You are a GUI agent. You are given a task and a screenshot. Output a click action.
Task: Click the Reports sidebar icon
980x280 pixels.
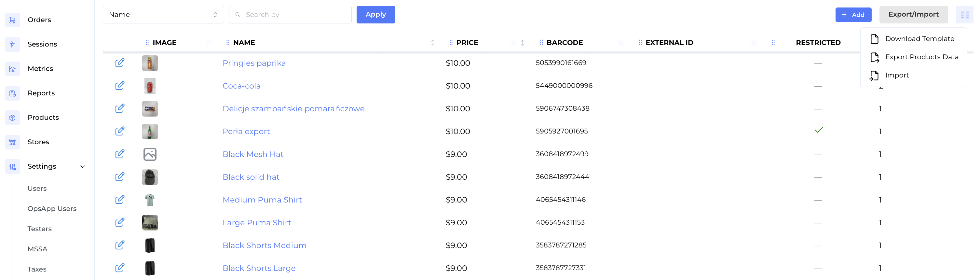[x=13, y=93]
